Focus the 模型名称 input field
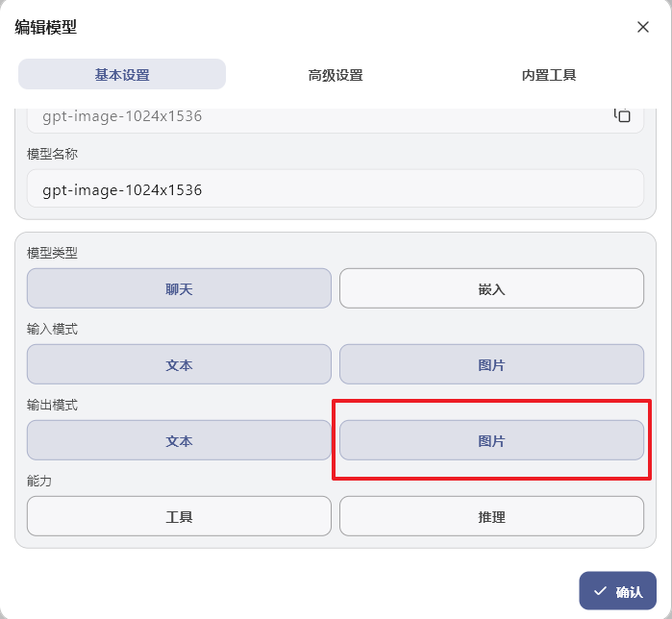Image resolution: width=672 pixels, height=619 pixels. tap(336, 189)
